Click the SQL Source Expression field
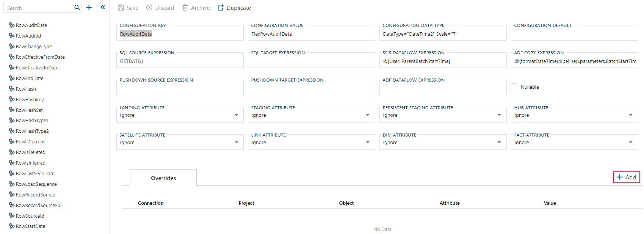The width and height of the screenshot is (644, 234). (x=180, y=61)
